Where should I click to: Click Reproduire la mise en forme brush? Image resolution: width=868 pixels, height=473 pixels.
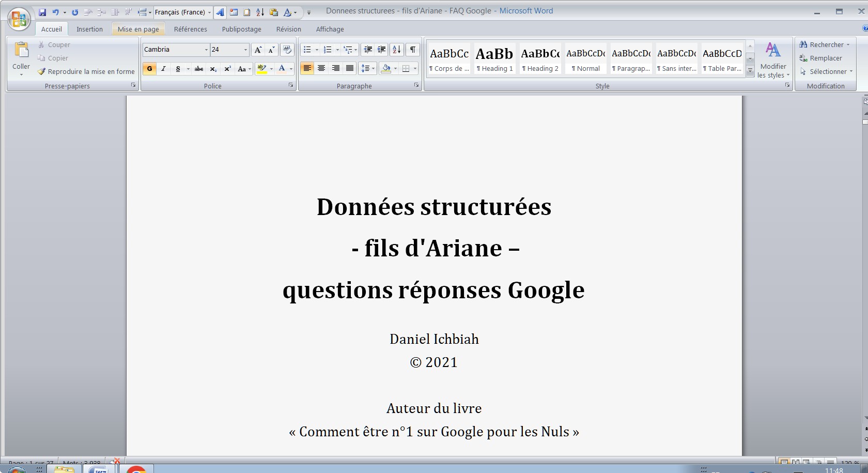pos(86,71)
